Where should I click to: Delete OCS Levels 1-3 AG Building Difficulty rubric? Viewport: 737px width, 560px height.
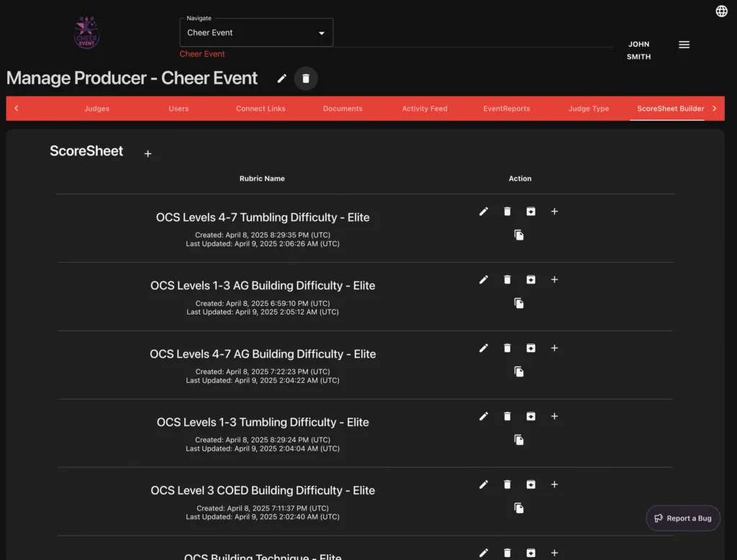507,279
